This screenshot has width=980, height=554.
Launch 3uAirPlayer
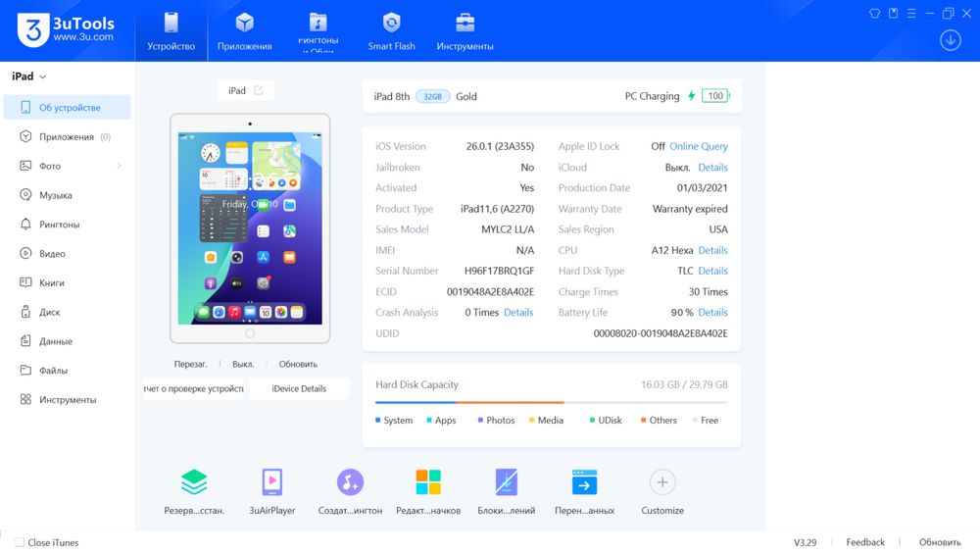[271, 482]
